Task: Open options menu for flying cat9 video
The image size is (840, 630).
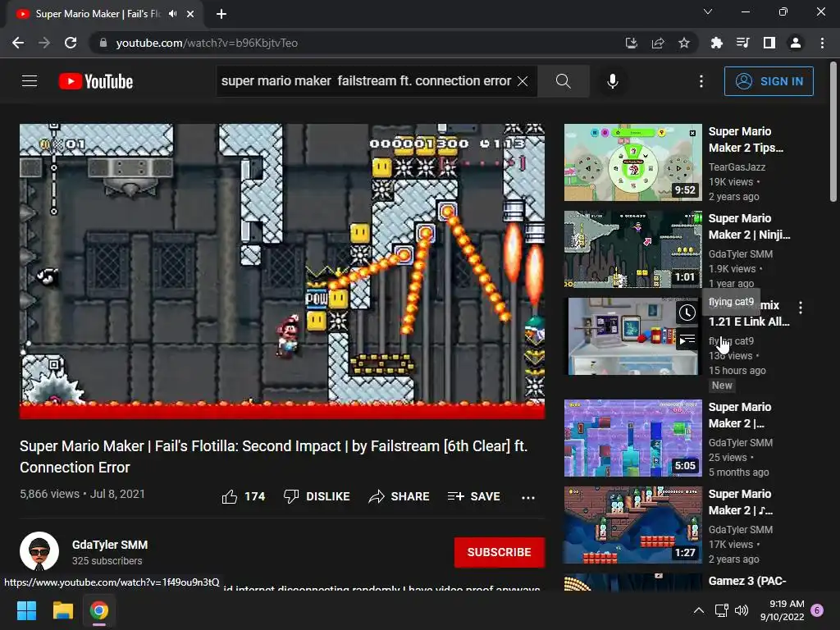Action: (801, 308)
